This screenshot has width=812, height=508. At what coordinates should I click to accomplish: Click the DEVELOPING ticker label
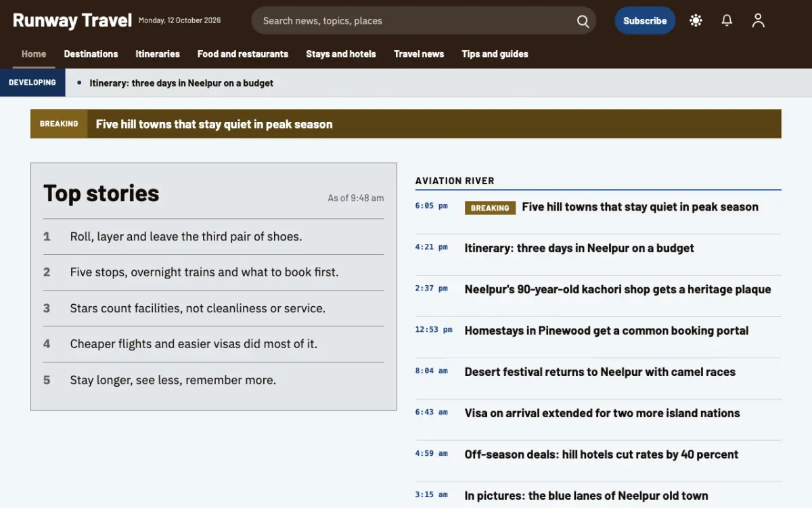(x=32, y=83)
